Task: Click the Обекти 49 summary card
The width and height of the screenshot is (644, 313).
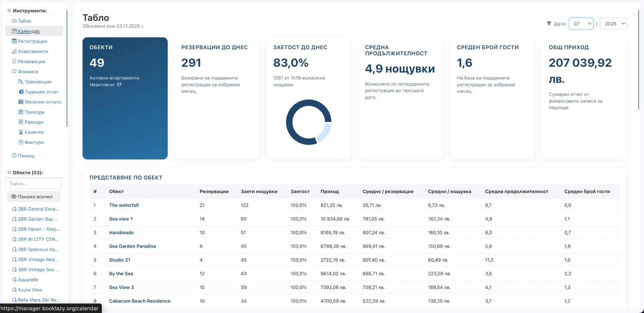Action: tap(125, 98)
